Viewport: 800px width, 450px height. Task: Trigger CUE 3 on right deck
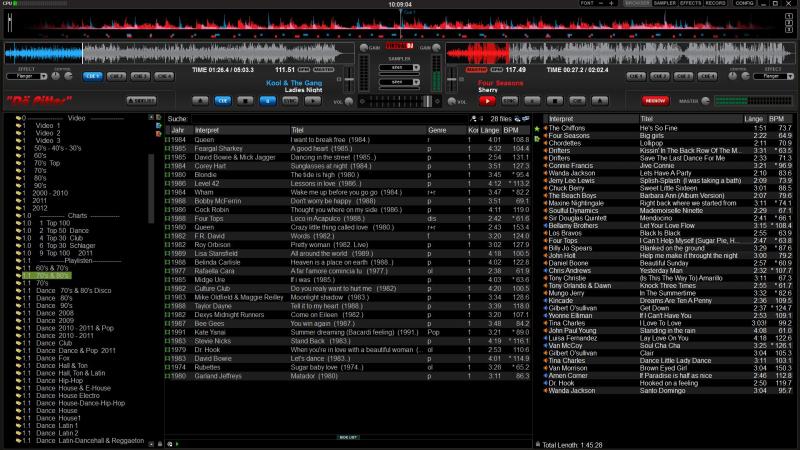(683, 76)
